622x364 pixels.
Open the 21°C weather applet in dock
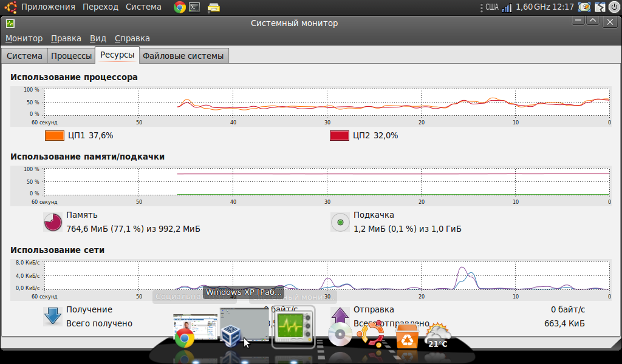tap(438, 336)
